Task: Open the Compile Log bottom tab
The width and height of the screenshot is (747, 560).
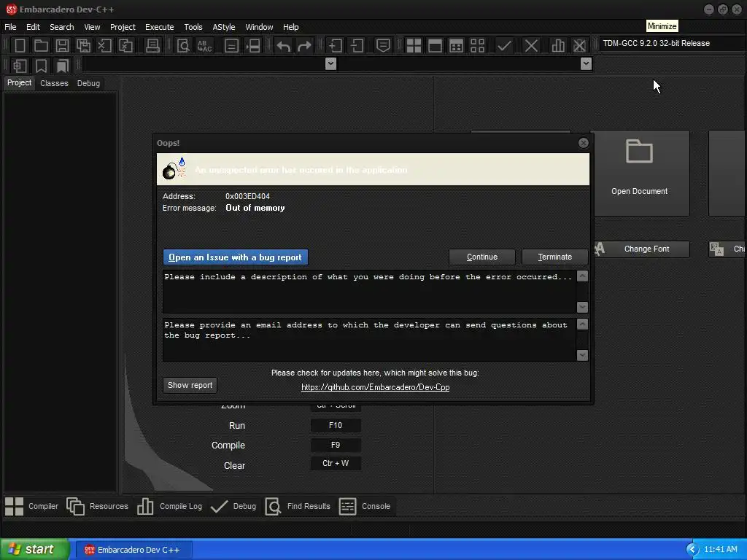Action: click(x=169, y=506)
